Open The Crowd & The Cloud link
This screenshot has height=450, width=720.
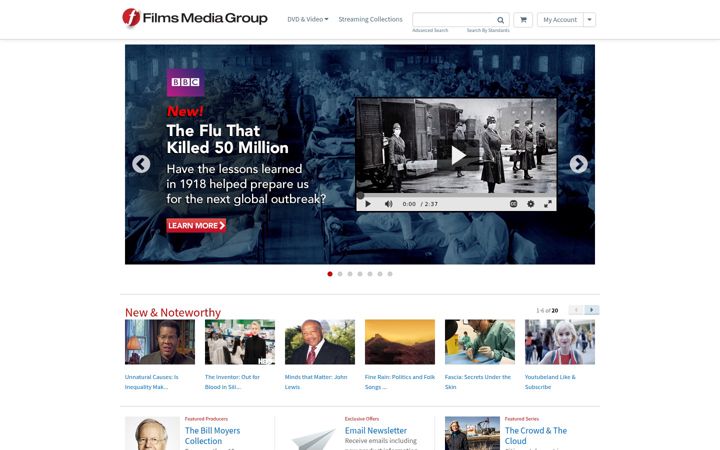coord(536,436)
